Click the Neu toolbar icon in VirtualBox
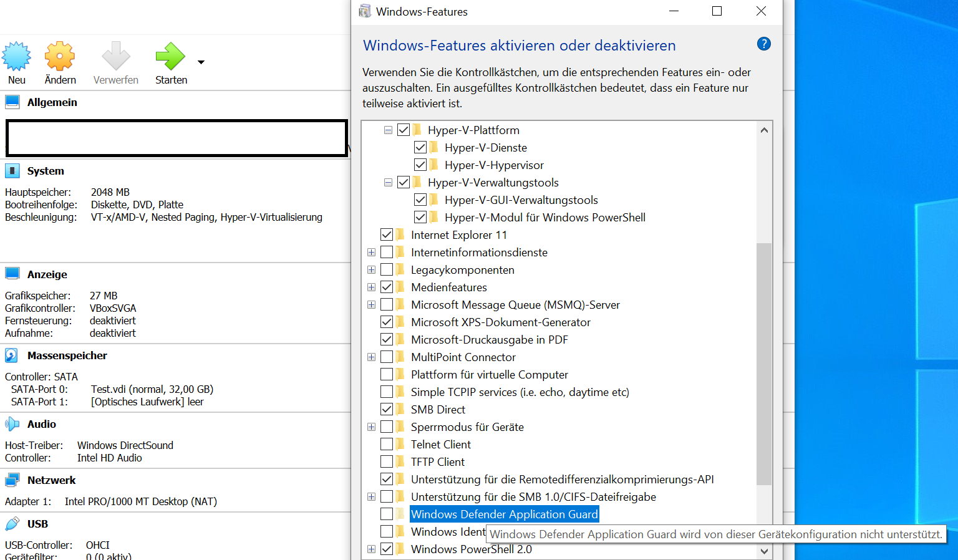This screenshot has width=958, height=560. [x=16, y=57]
